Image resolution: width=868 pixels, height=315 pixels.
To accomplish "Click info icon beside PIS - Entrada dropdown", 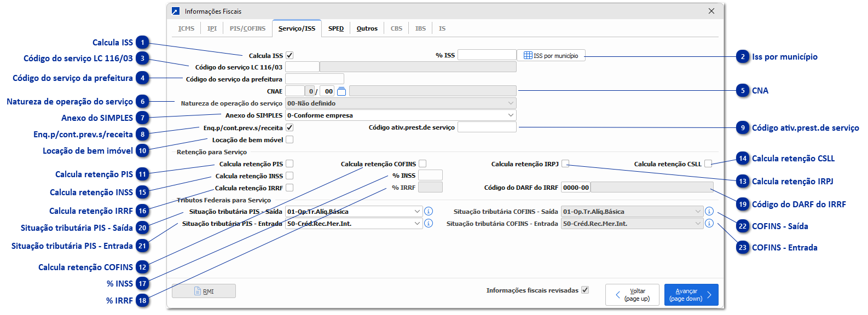I will click(x=429, y=223).
